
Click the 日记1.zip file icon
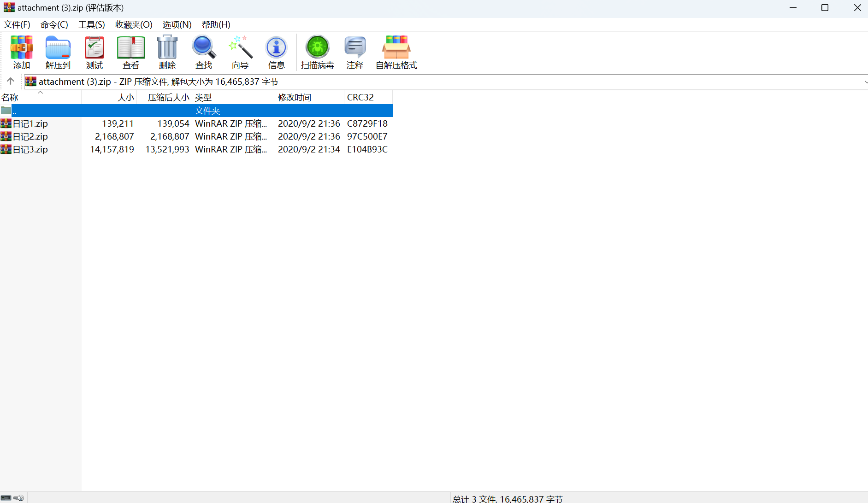[6, 123]
